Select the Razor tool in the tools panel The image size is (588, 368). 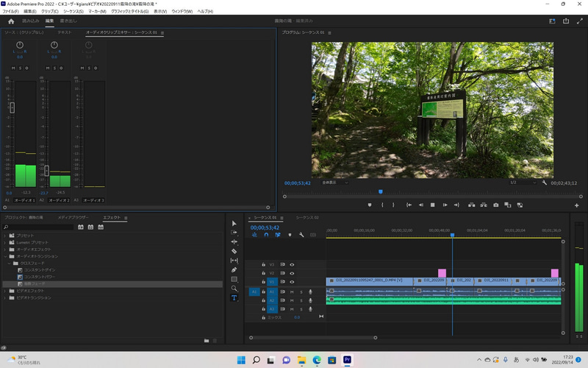234,251
